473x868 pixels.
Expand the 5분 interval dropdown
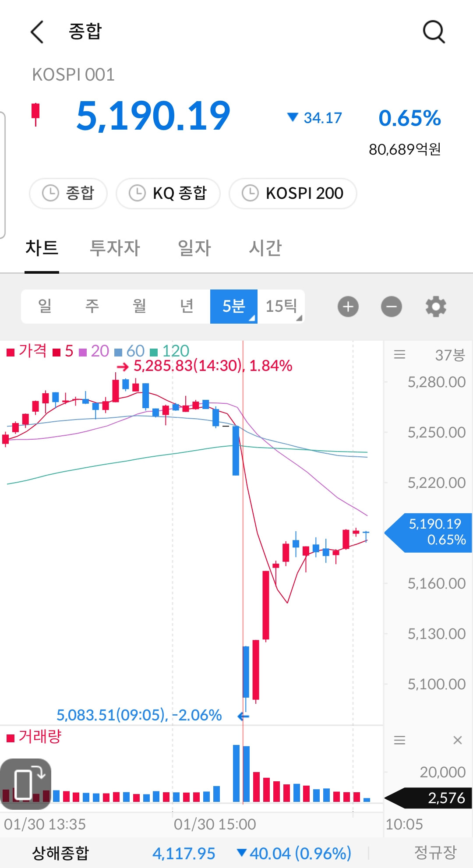tap(234, 307)
